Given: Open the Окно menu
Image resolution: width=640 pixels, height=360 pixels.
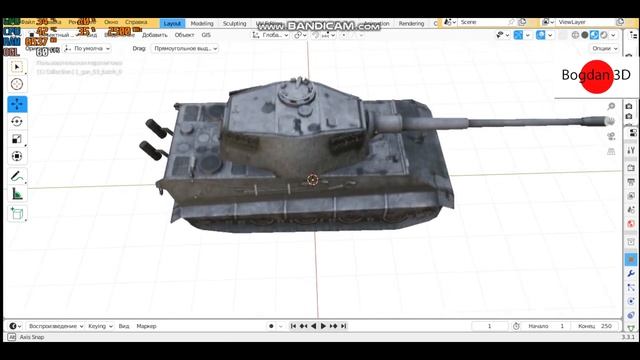Looking at the screenshot, I should (x=111, y=22).
